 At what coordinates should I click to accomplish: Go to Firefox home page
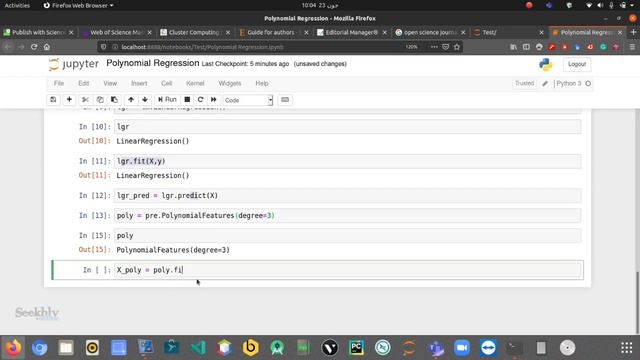(x=47, y=47)
